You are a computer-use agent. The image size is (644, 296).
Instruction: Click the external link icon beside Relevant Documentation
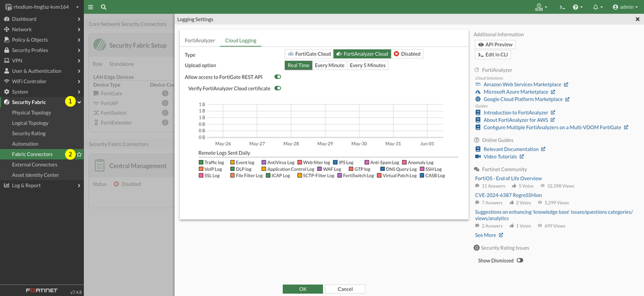543,149
